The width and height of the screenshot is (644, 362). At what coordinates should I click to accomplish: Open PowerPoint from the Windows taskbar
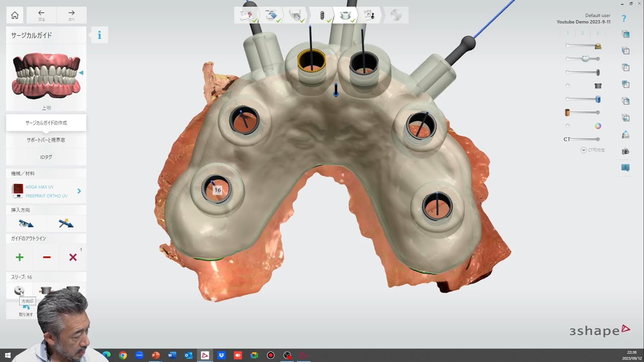[x=155, y=355]
